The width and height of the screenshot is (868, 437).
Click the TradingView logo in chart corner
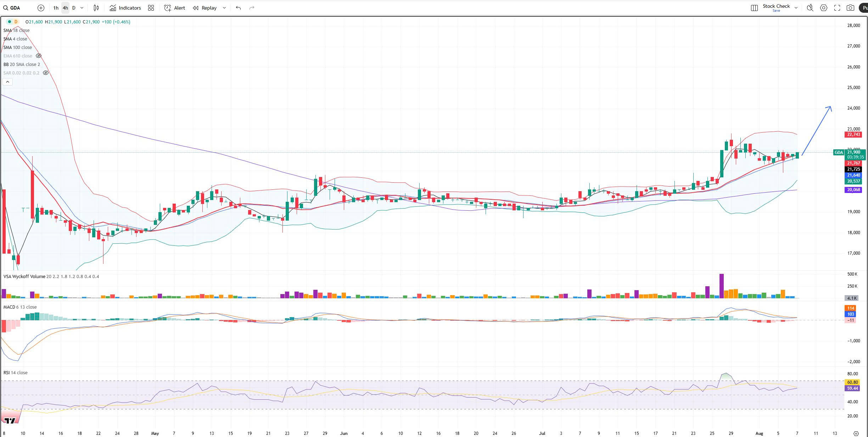11,421
